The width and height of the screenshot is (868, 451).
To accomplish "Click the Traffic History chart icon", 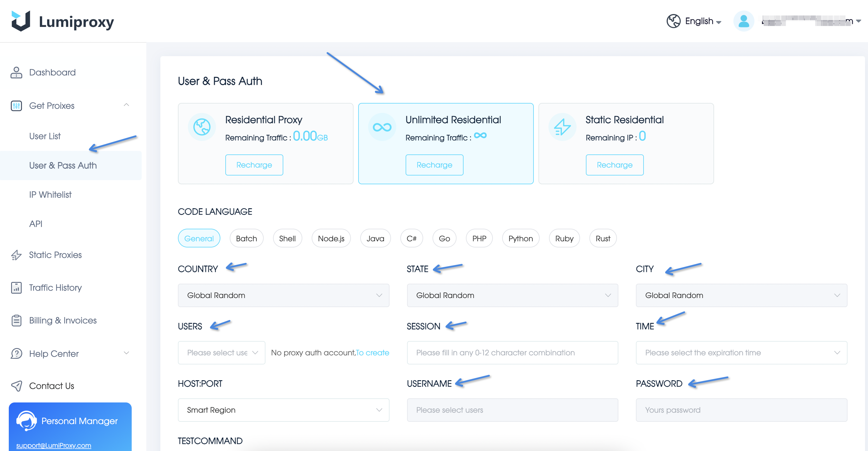I will (x=16, y=288).
